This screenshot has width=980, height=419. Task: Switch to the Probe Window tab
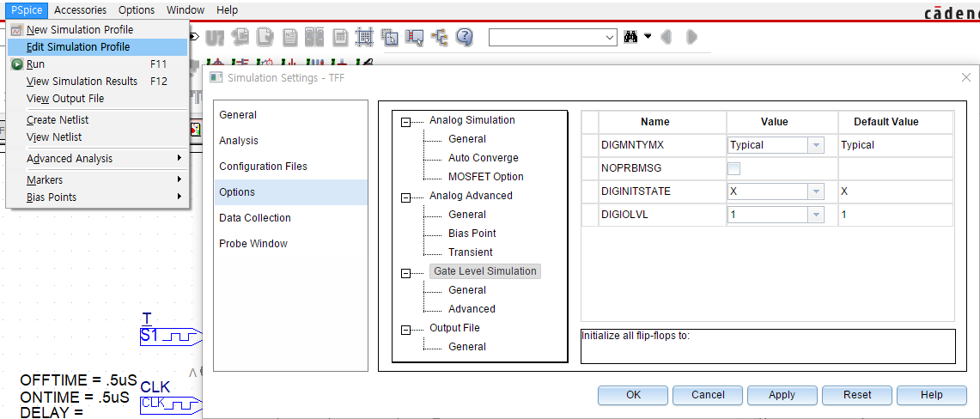click(x=290, y=244)
